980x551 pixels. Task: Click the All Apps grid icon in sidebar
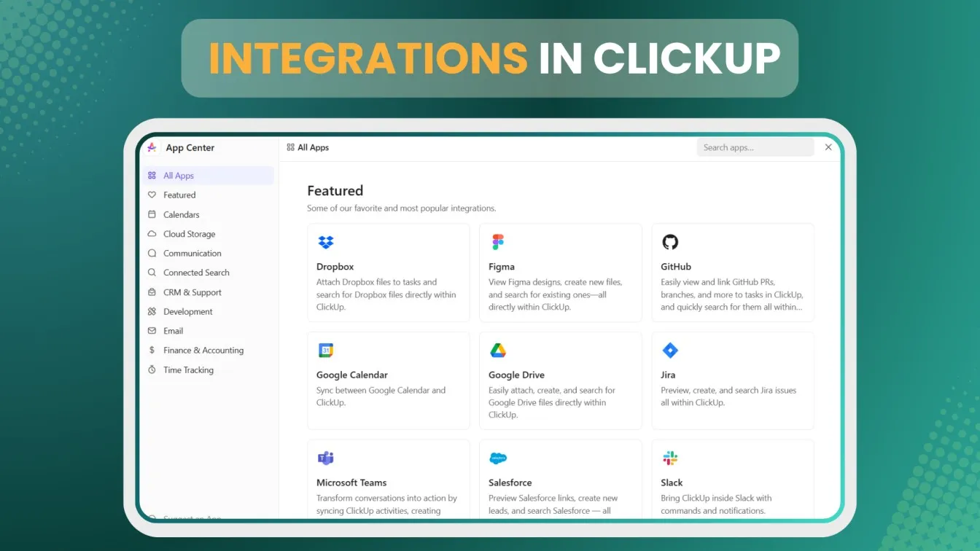coord(152,176)
